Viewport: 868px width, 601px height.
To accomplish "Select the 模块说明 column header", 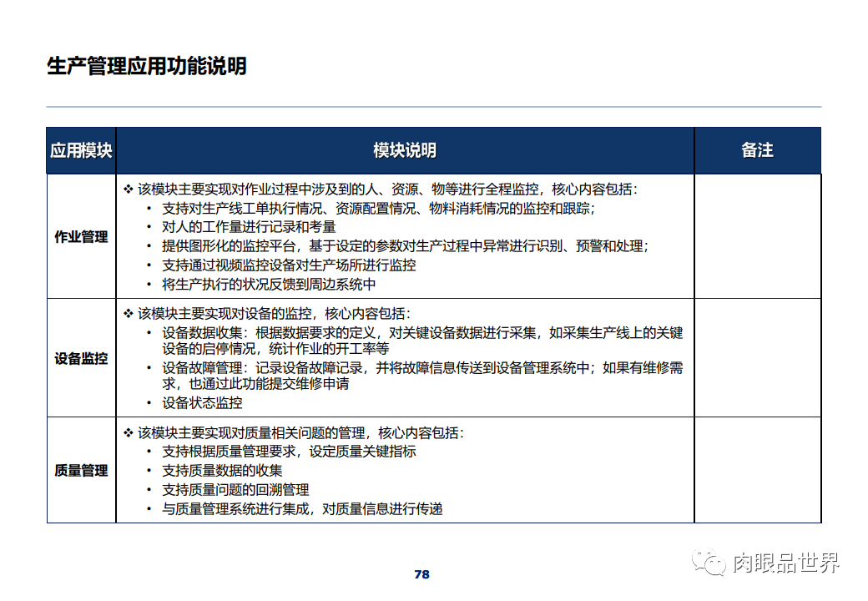I will tap(405, 150).
